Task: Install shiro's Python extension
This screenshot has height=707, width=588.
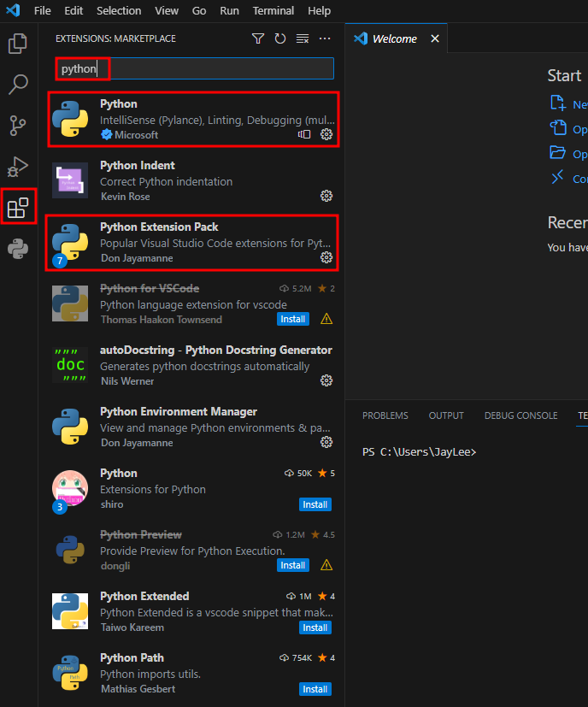Action: (x=315, y=504)
